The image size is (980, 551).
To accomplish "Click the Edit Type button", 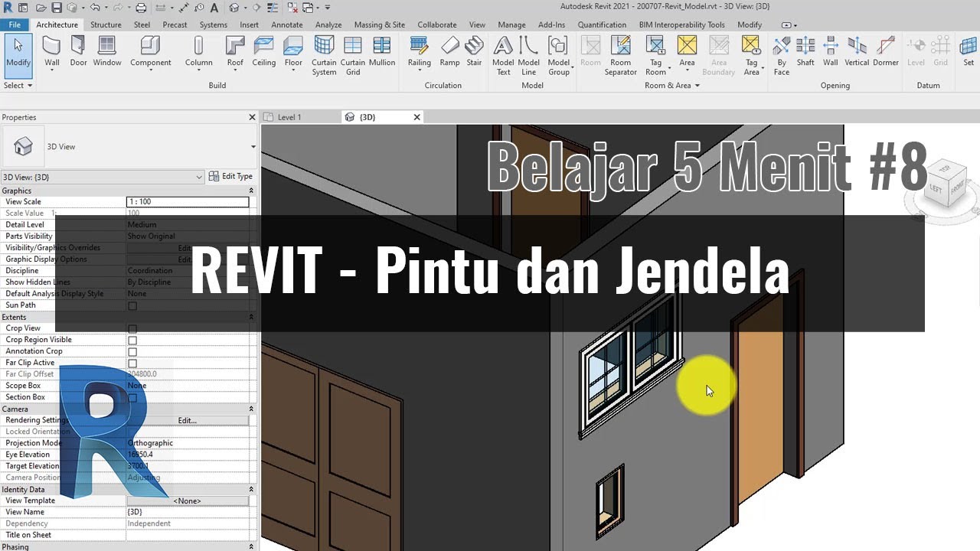I will coord(231,177).
